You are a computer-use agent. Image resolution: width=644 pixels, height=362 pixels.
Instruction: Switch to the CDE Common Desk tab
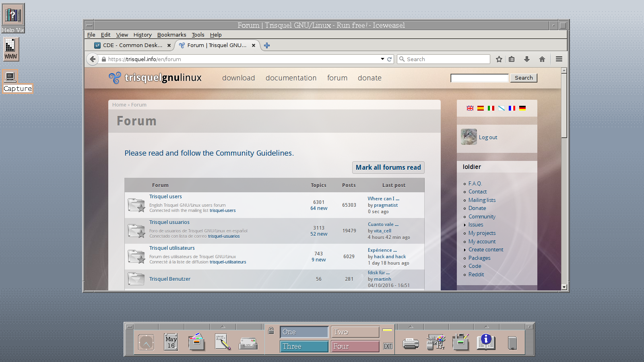pos(133,45)
